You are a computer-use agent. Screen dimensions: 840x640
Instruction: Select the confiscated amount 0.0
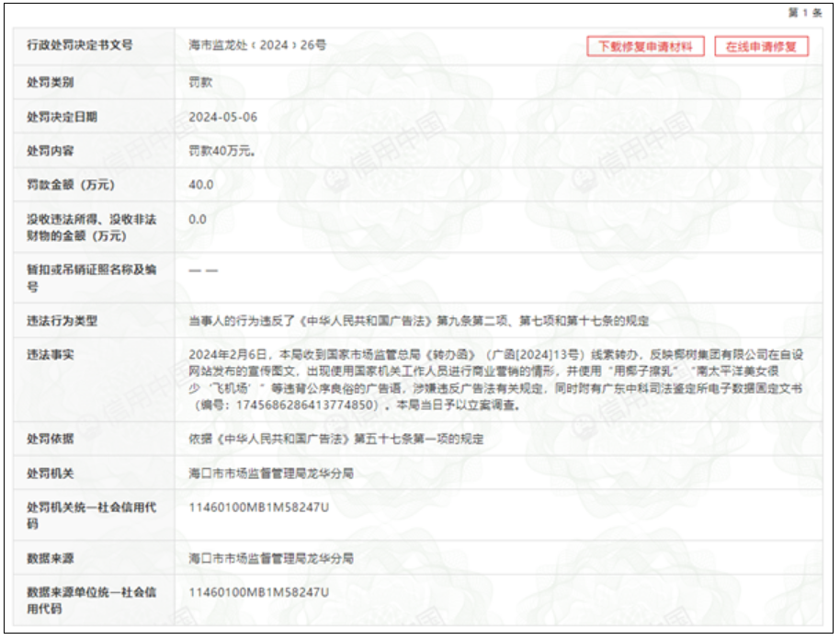pyautogui.click(x=198, y=219)
